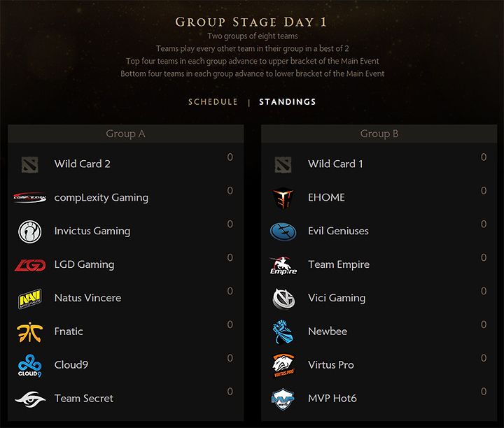Switch to the Schedule tab
The image size is (504, 428).
(213, 102)
